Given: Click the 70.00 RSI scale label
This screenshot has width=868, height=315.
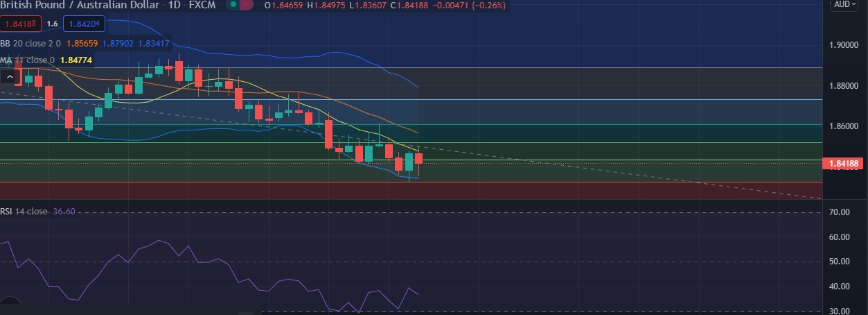Looking at the screenshot, I should click(x=840, y=212).
